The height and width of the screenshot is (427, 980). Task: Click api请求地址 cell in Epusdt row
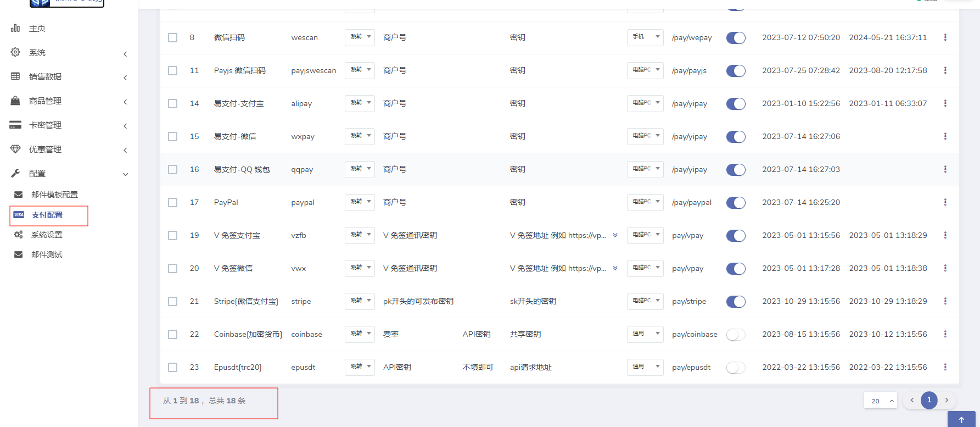coord(531,367)
